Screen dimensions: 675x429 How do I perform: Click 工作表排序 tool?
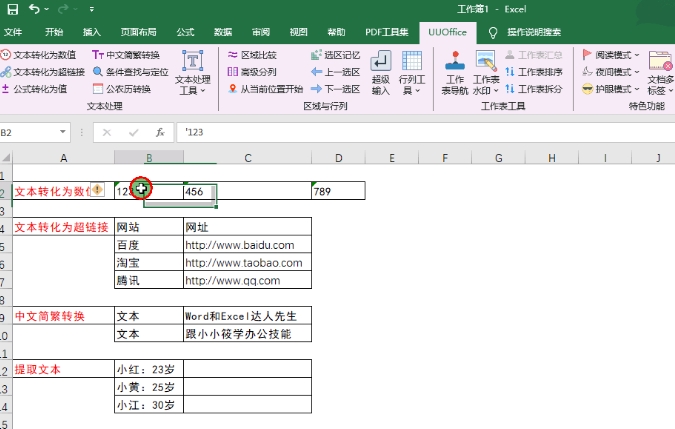click(x=534, y=72)
